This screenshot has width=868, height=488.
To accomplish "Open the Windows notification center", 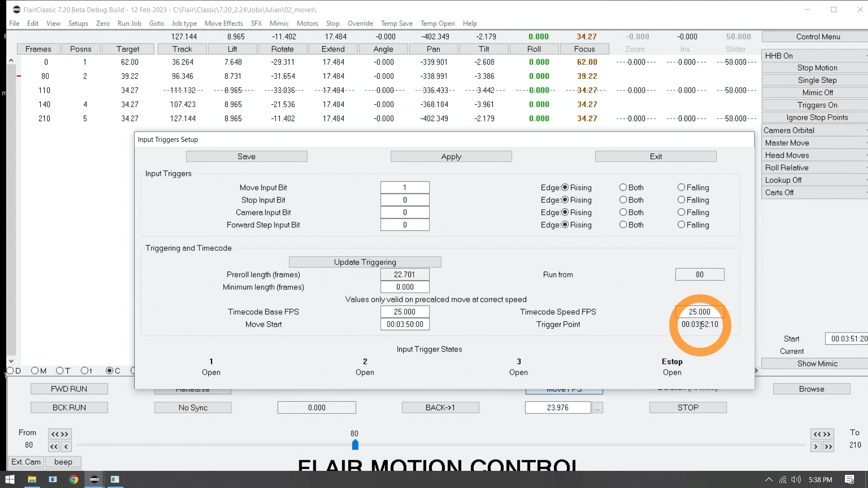I will coord(849,479).
